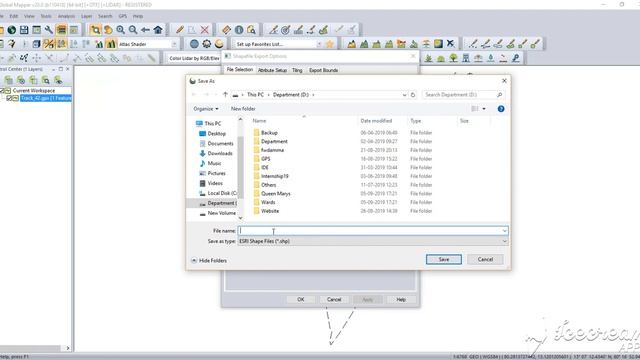Click the green tree icon in the lidar toolbar
Image resolution: width=640 pixels, height=360 pixels.
453,58
